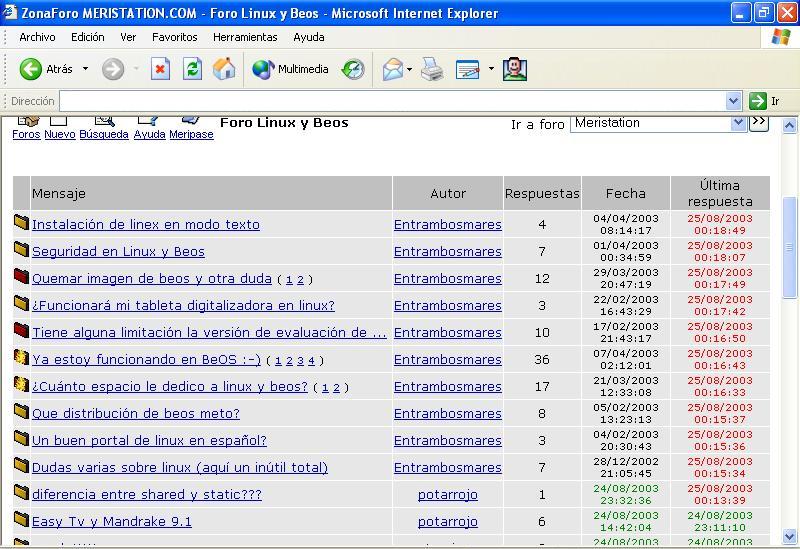Viewport: 800px width, 549px height.
Task: Click the Windows flag logo
Action: [781, 37]
